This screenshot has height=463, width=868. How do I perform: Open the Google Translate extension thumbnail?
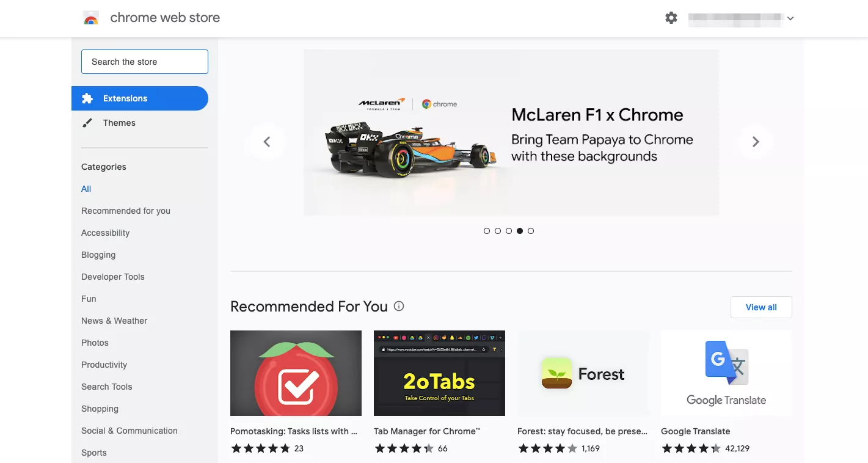click(x=726, y=373)
